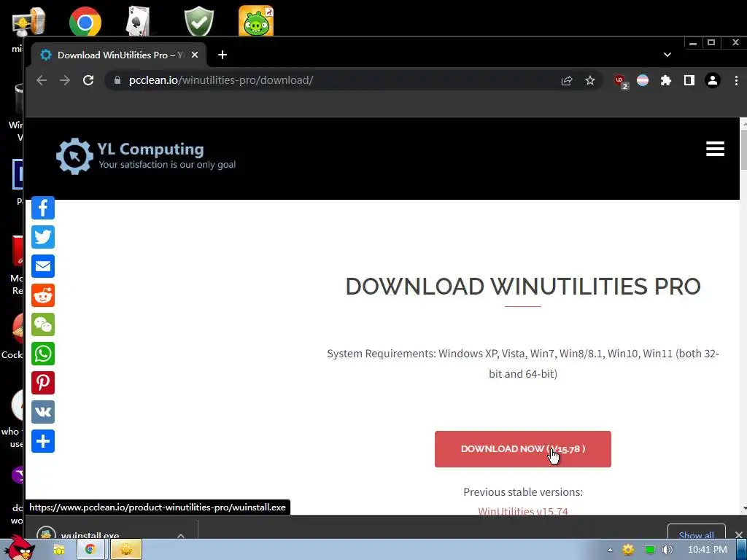Share via the WhatsApp icon
The image size is (747, 560).
tap(43, 354)
